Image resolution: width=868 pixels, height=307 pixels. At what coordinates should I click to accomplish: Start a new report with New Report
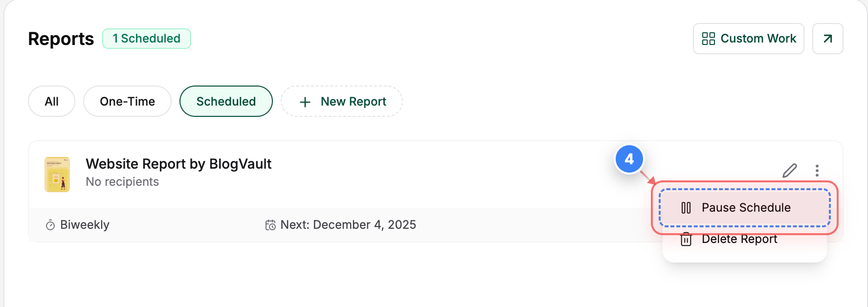click(341, 101)
